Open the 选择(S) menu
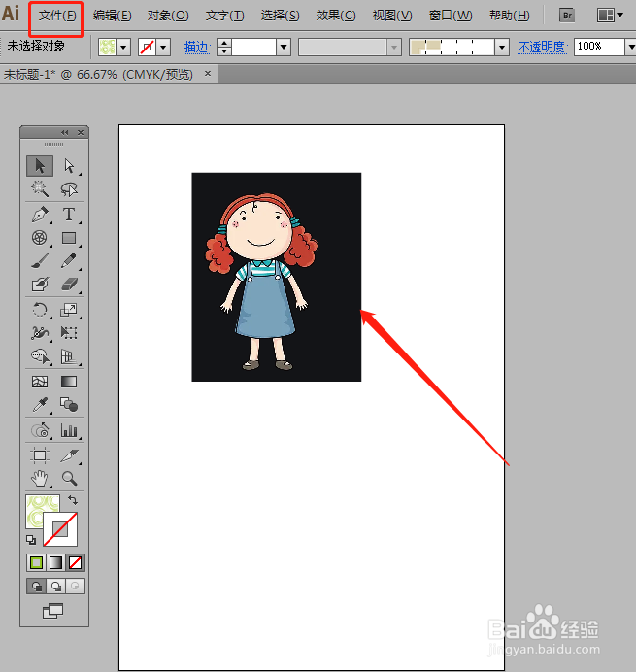 [281, 16]
